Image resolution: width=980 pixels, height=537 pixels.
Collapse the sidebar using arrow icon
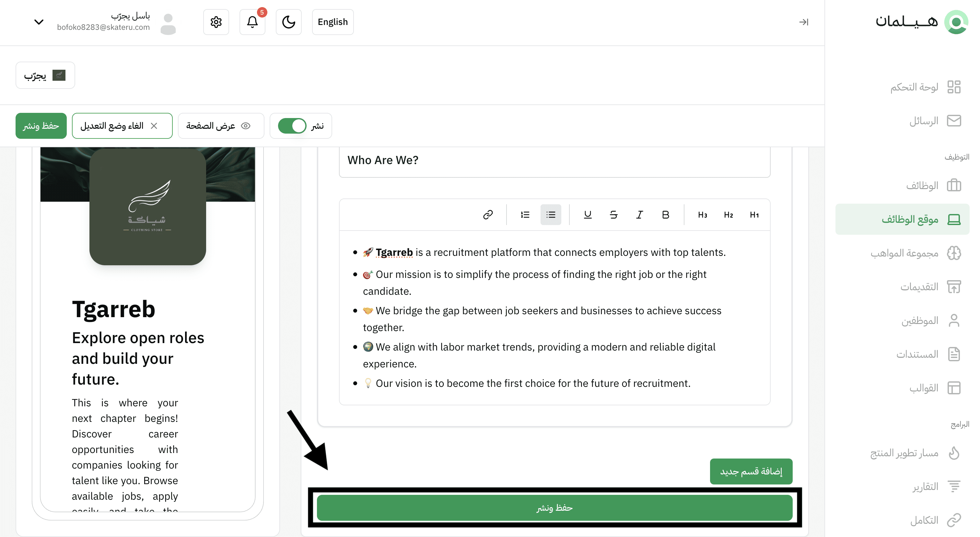click(803, 22)
